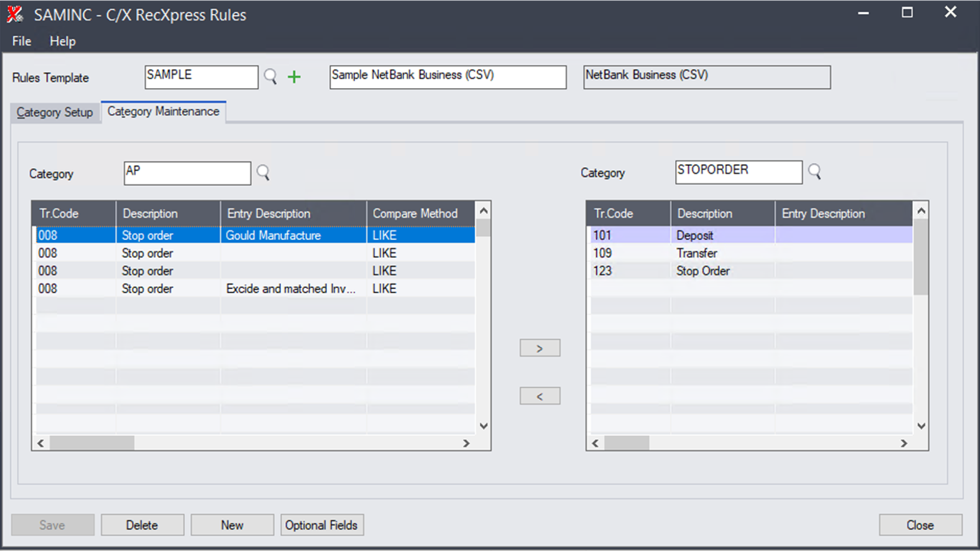Viewport: 980px width, 551px height.
Task: Select the Excide and matched Inv row
Action: 290,289
